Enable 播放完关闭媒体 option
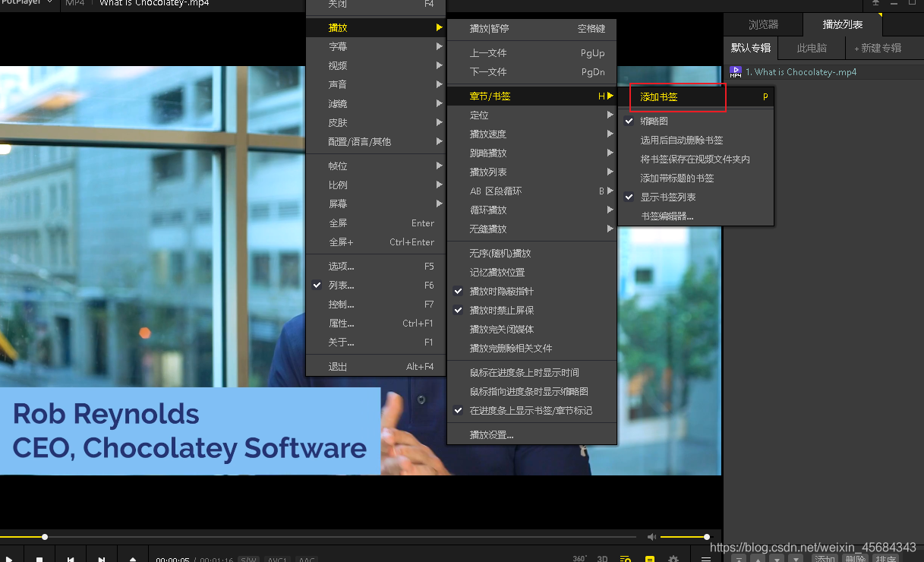This screenshot has width=924, height=562. 531,330
